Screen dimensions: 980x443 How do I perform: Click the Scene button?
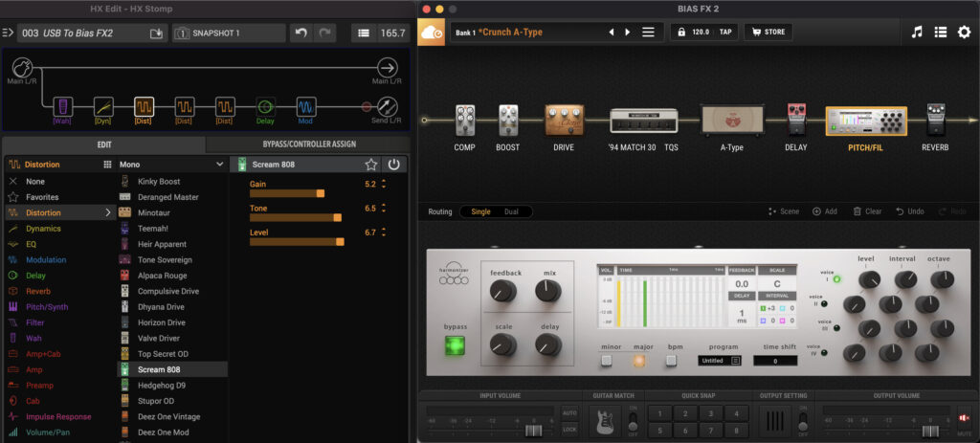[x=784, y=211]
